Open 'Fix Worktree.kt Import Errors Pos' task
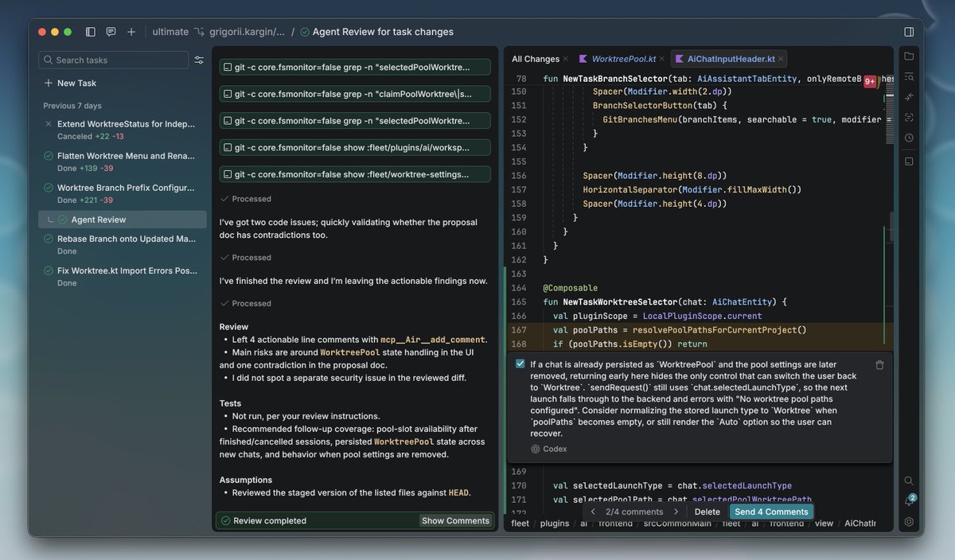 click(x=122, y=276)
